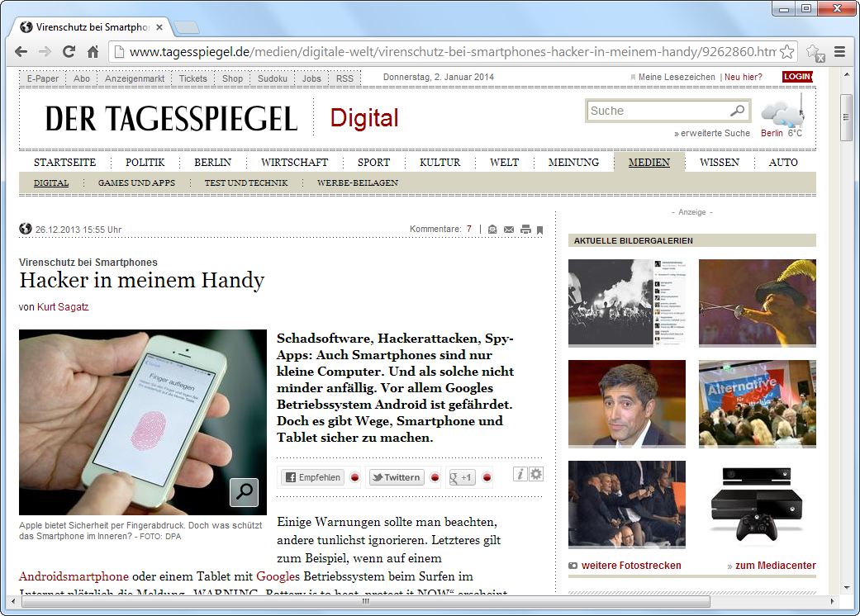The height and width of the screenshot is (616, 860).
Task: Click the browser reload button
Action: 69,51
